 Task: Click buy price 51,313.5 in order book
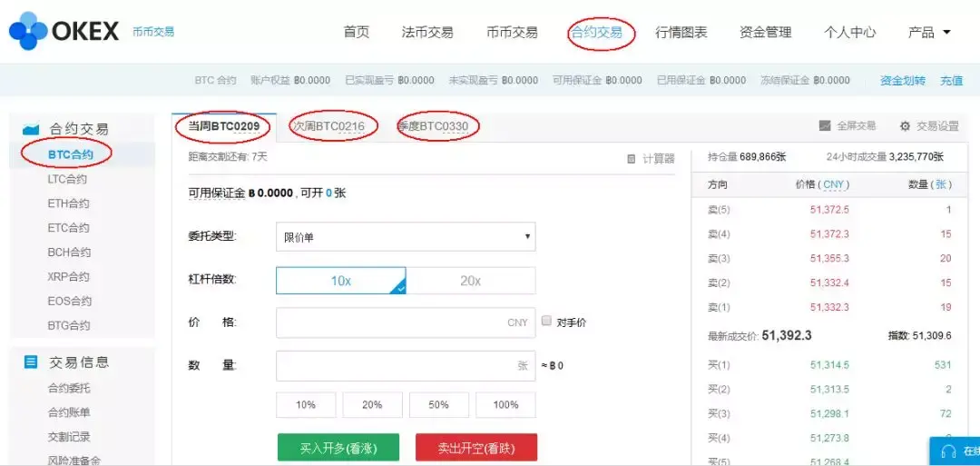(829, 389)
